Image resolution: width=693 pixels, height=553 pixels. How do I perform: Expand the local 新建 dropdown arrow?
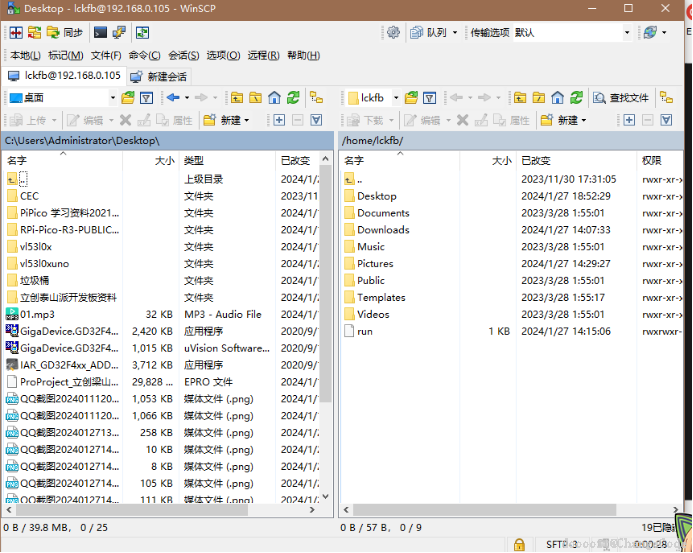tap(247, 120)
